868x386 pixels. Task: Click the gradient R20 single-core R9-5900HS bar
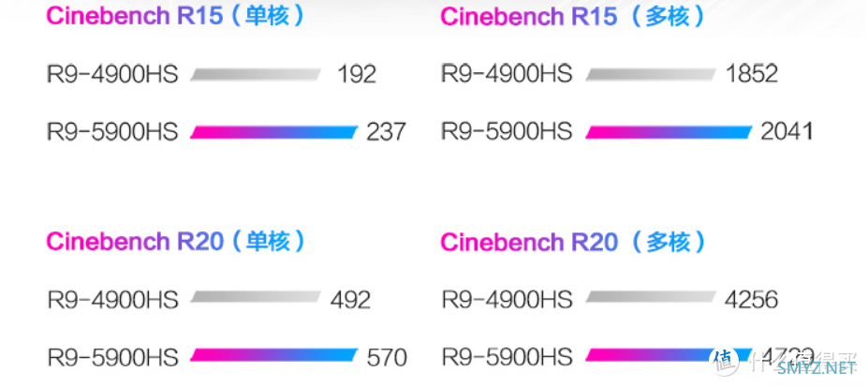[274, 355]
